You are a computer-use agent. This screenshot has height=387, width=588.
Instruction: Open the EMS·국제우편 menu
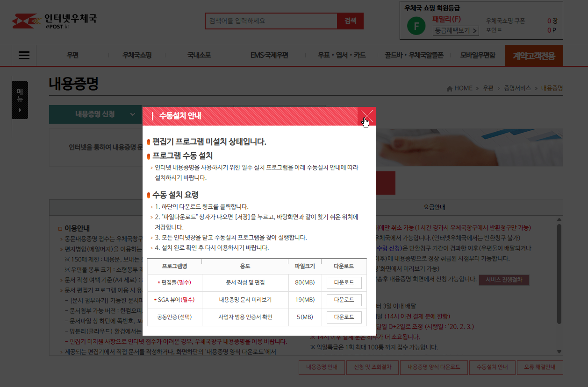click(269, 56)
